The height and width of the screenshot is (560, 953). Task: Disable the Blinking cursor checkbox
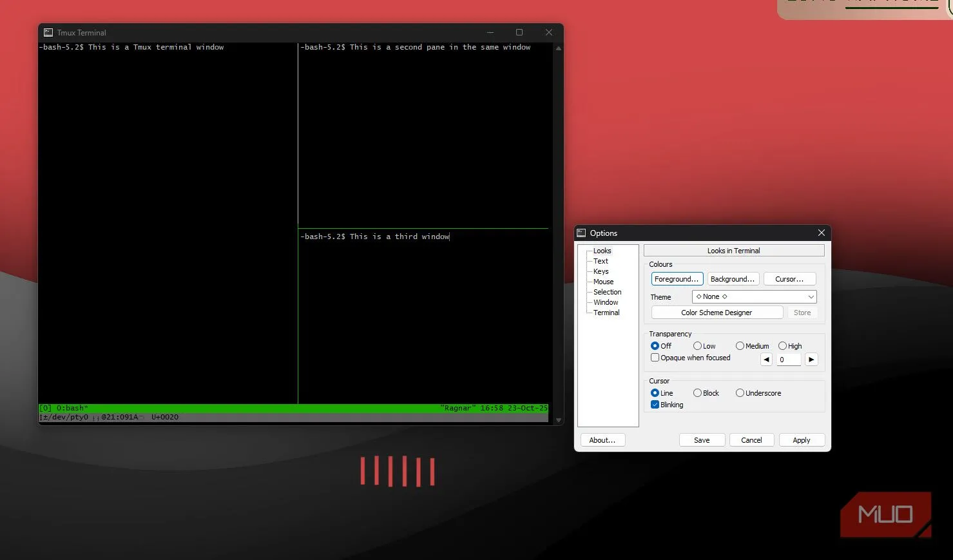(655, 404)
